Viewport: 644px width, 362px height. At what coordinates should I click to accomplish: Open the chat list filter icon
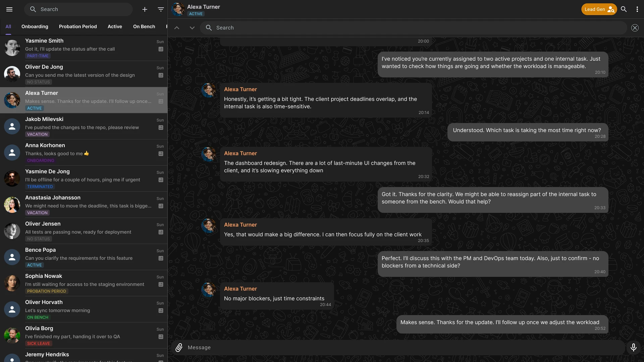point(161,9)
